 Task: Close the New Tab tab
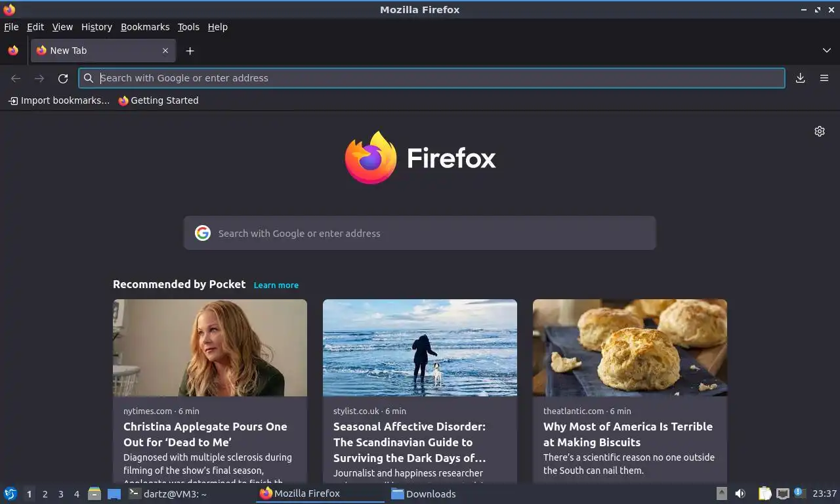click(x=165, y=51)
